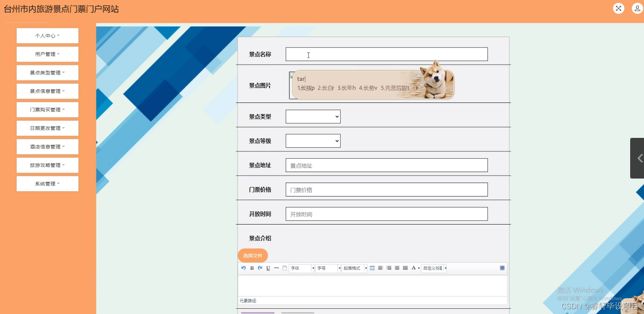The height and width of the screenshot is (314, 644).
Task: Focus the 门票价格 input field
Action: 387,190
